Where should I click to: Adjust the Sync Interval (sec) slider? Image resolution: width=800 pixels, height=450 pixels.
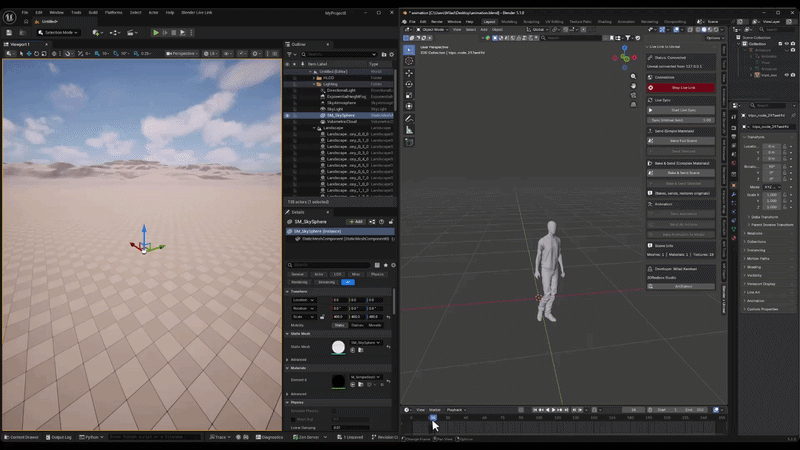681,120
